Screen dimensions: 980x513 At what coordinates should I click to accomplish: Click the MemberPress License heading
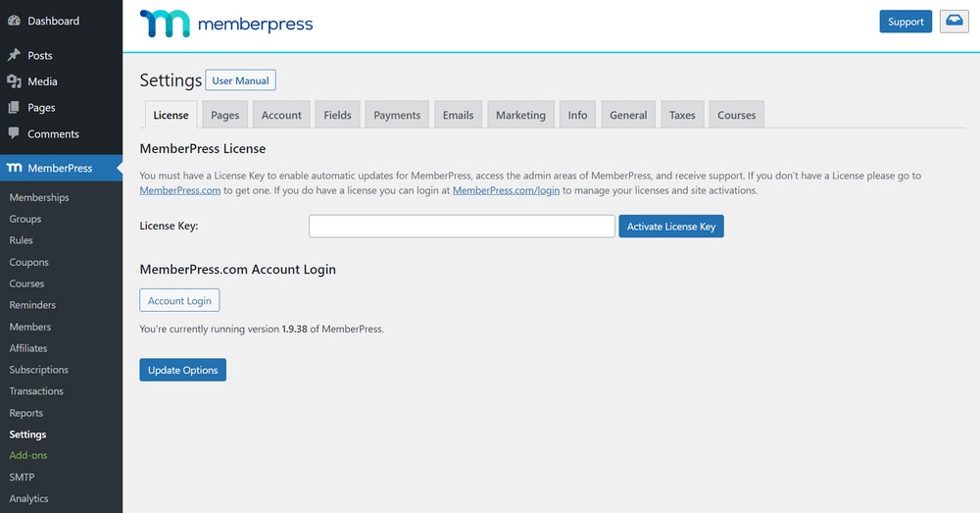point(203,149)
